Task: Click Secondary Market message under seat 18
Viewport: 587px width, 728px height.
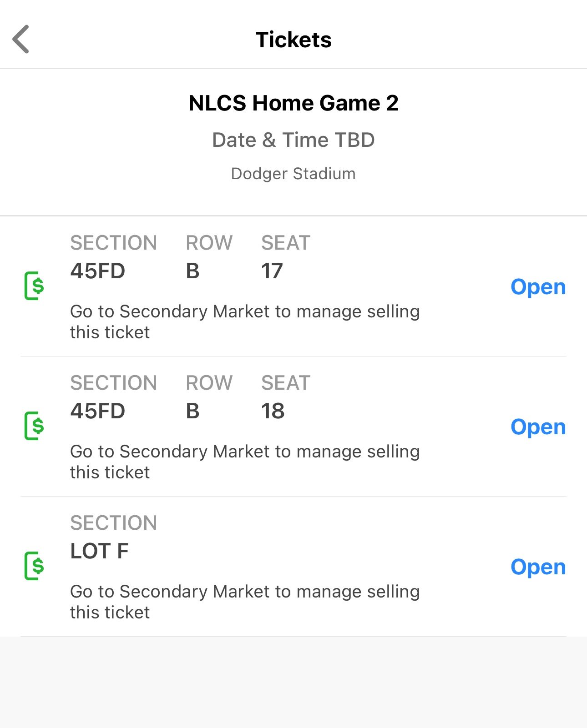Action: [x=245, y=462]
